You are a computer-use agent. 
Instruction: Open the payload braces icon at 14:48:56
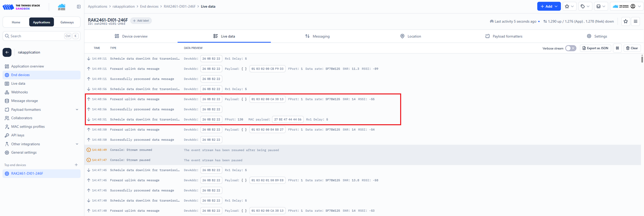pos(244,99)
